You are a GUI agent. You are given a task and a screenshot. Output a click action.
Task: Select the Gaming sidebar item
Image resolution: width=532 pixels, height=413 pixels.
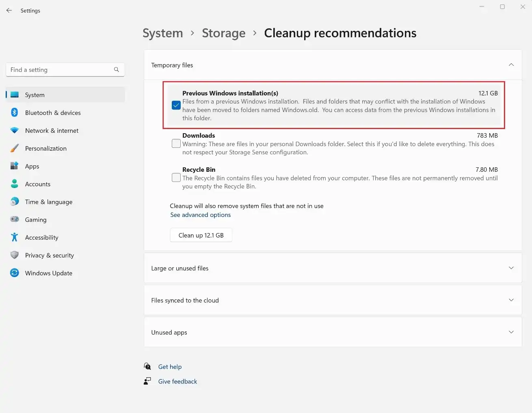[x=65, y=219]
